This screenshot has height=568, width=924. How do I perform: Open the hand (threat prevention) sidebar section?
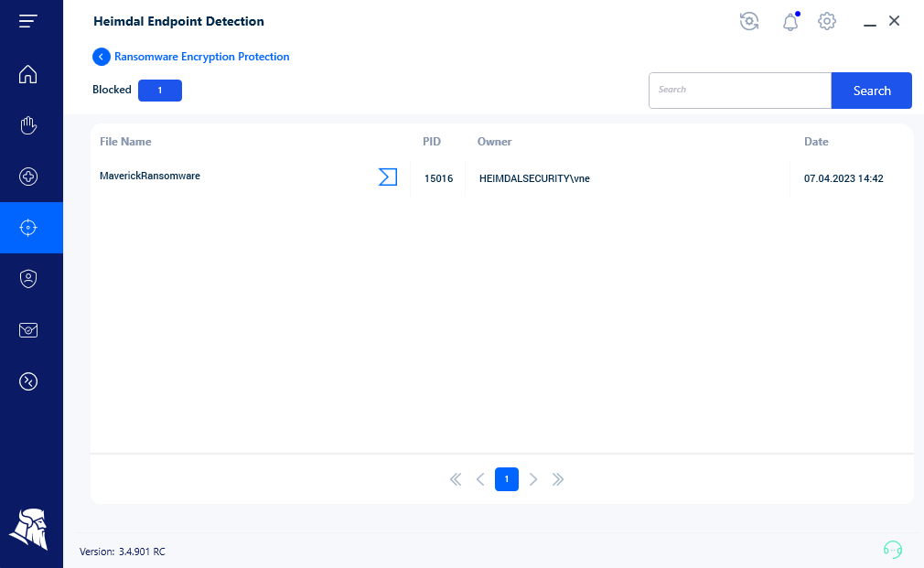27,125
